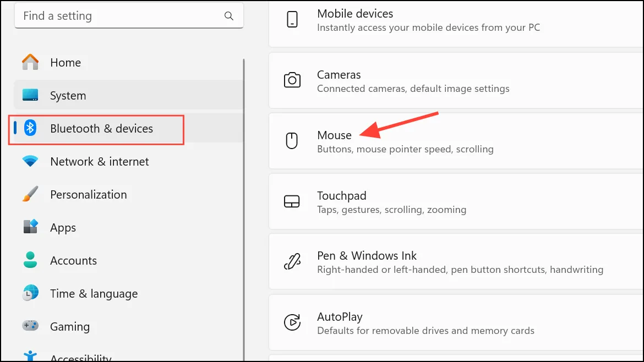Screen dimensions: 644x362
Task: Open the Apps category
Action: coord(129,227)
